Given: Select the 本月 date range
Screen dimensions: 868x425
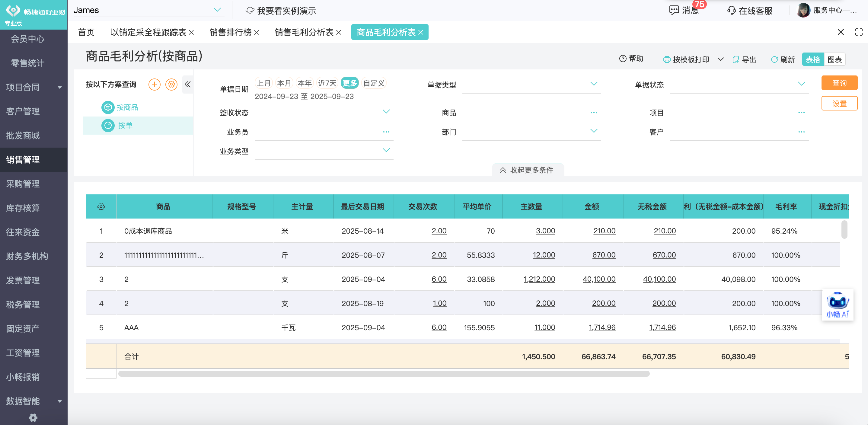Looking at the screenshot, I should pyautogui.click(x=284, y=83).
